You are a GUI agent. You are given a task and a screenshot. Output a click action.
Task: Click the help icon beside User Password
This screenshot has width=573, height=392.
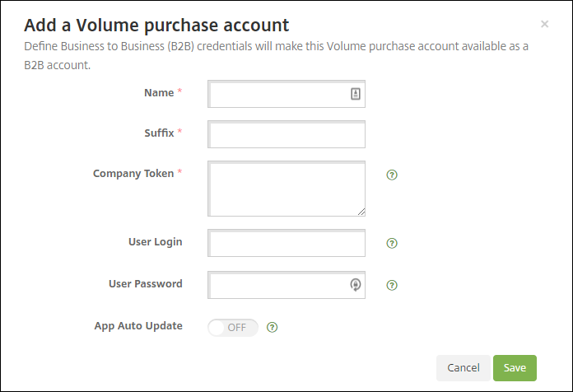click(392, 285)
